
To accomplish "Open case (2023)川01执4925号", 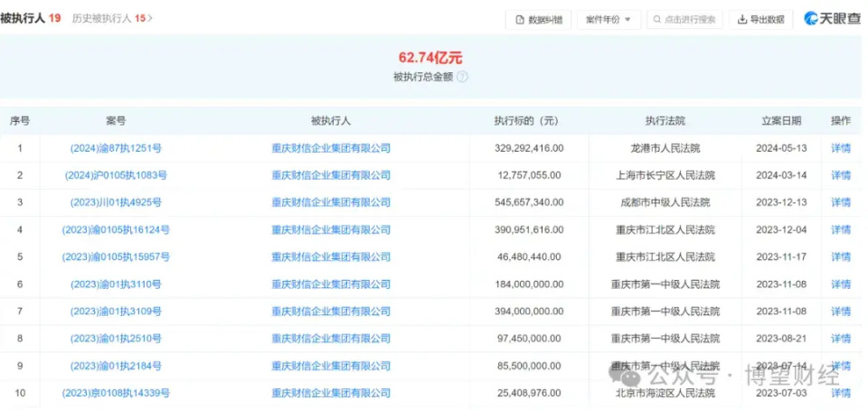I will (x=116, y=202).
